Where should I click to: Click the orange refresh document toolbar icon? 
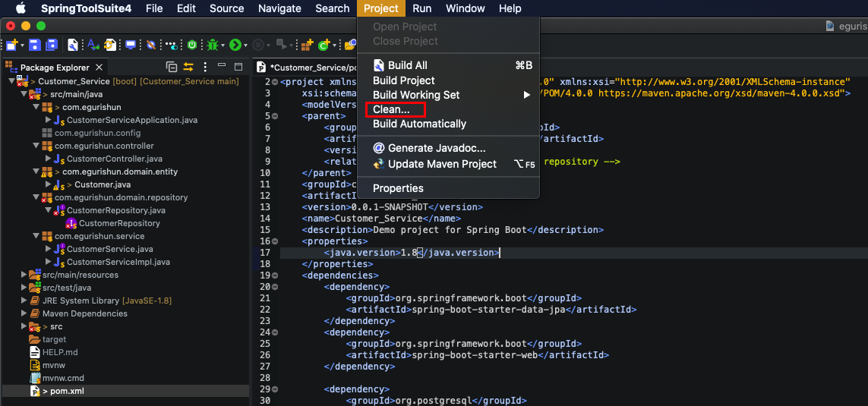(x=111, y=45)
